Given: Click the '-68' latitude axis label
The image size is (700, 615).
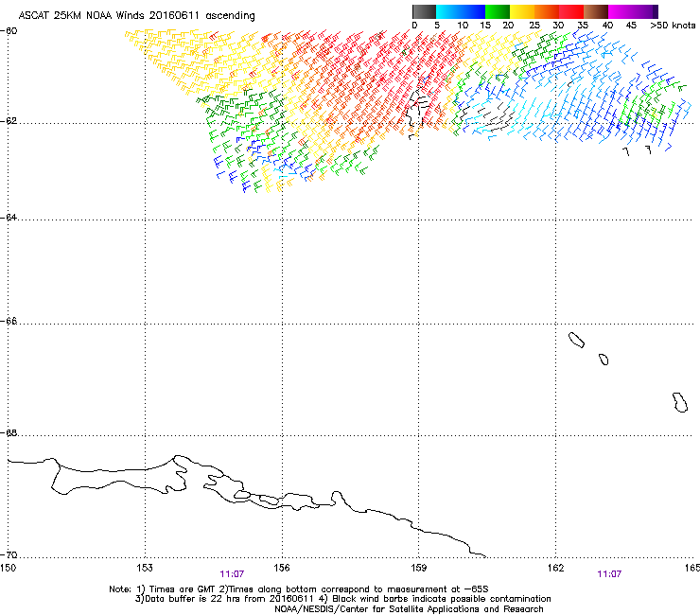Looking at the screenshot, I should click(x=9, y=433).
